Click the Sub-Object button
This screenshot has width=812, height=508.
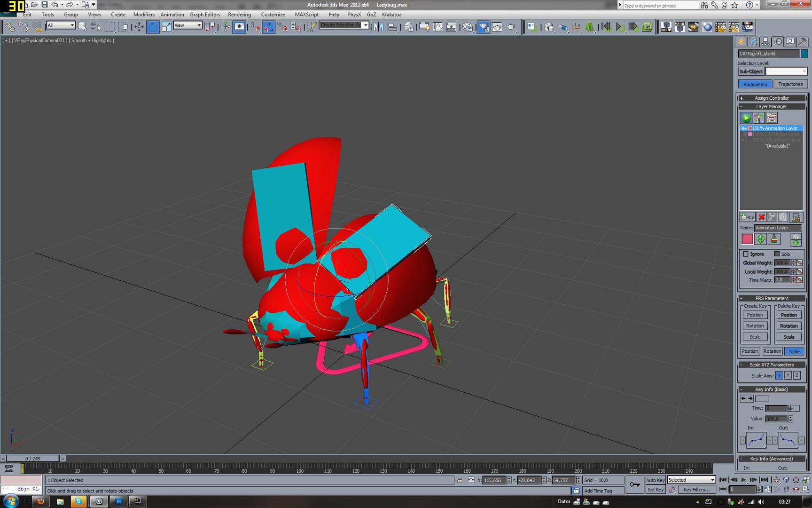(751, 71)
